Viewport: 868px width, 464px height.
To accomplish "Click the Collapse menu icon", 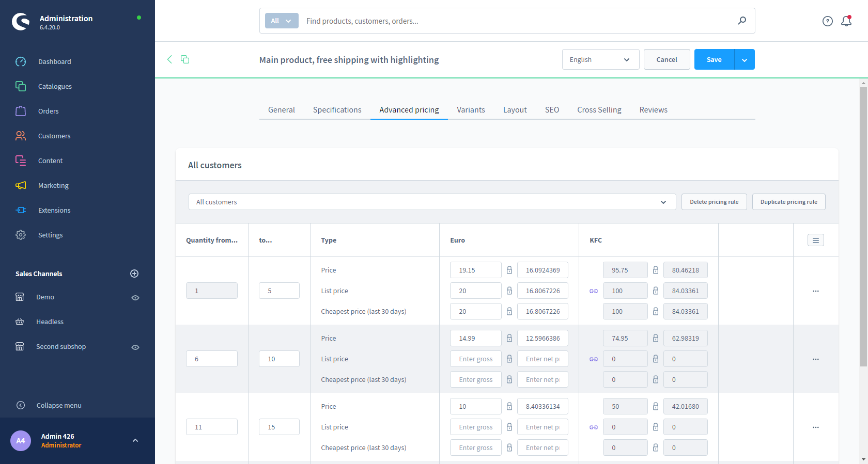I will click(x=21, y=405).
